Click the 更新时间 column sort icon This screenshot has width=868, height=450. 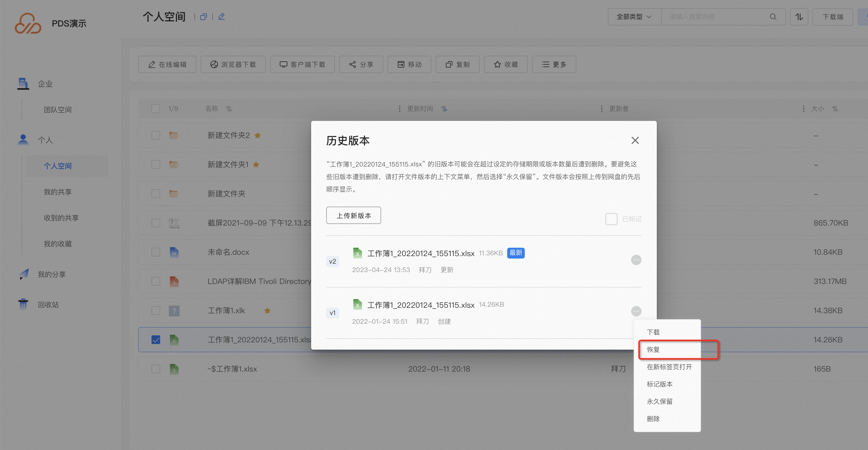444,109
